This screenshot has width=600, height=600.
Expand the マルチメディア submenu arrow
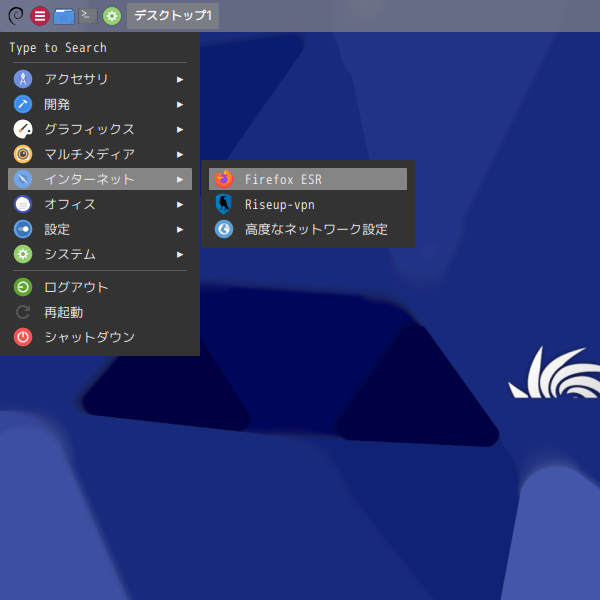coord(180,155)
